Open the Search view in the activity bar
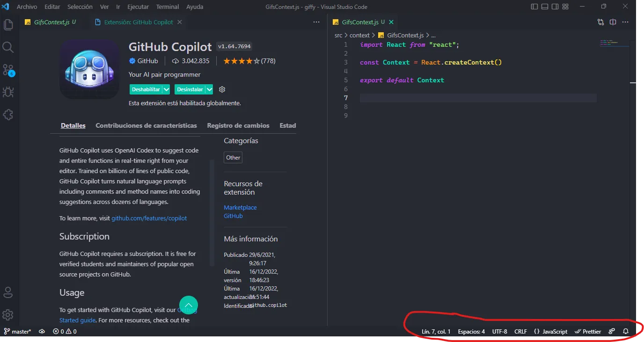This screenshot has width=644, height=342. pyautogui.click(x=8, y=47)
